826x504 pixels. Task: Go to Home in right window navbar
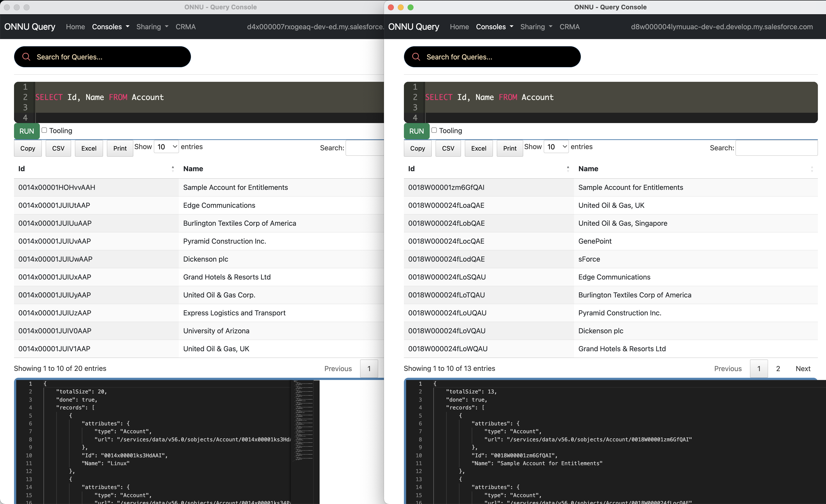[x=459, y=27]
